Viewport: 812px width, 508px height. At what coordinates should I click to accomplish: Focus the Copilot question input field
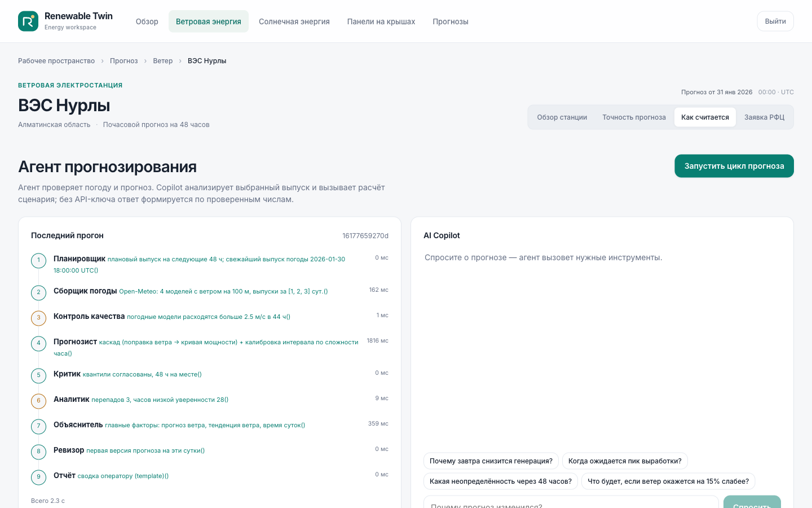pyautogui.click(x=571, y=502)
